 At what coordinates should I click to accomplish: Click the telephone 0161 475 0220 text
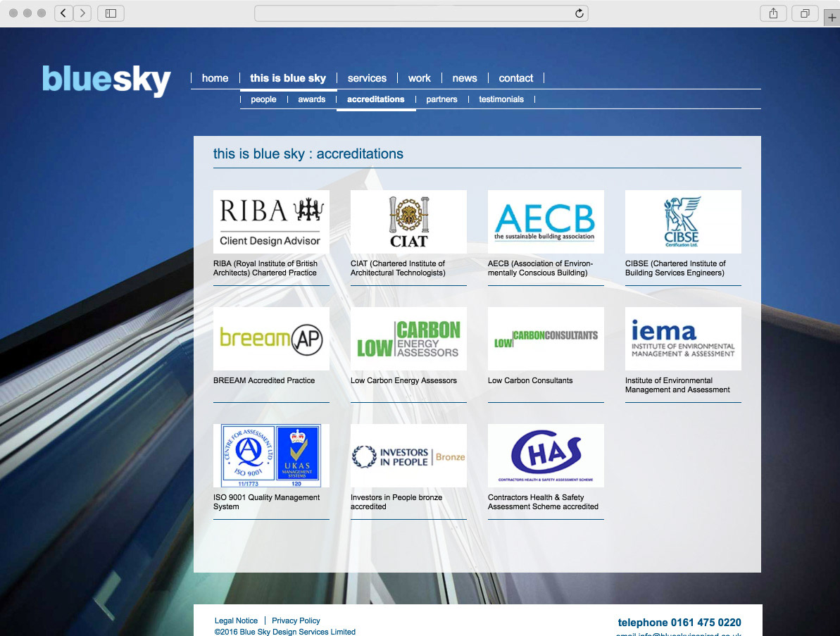pos(679,623)
